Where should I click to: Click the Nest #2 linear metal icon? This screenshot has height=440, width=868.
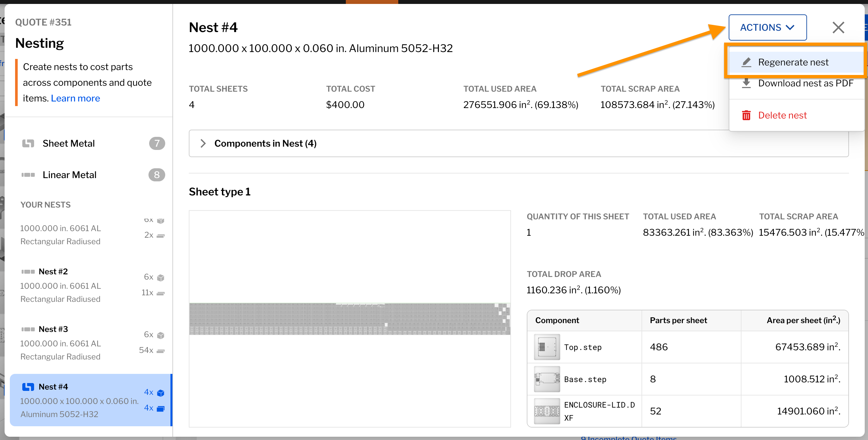pos(28,272)
